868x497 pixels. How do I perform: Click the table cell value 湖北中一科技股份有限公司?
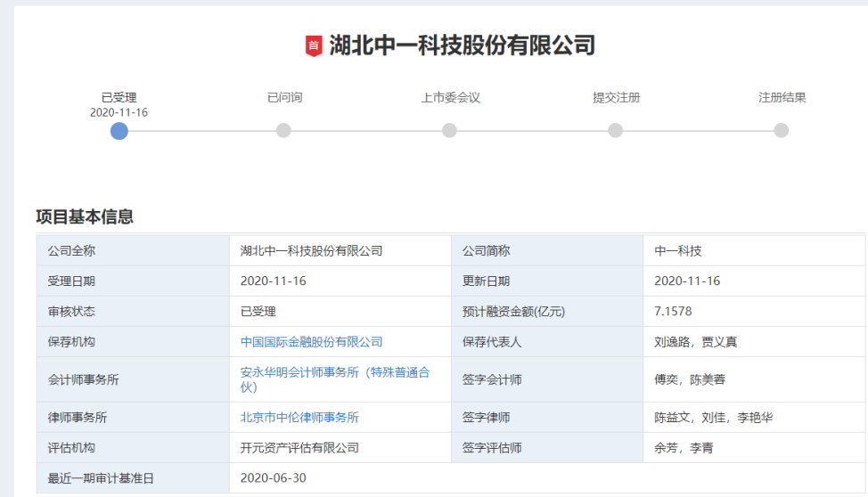point(312,250)
